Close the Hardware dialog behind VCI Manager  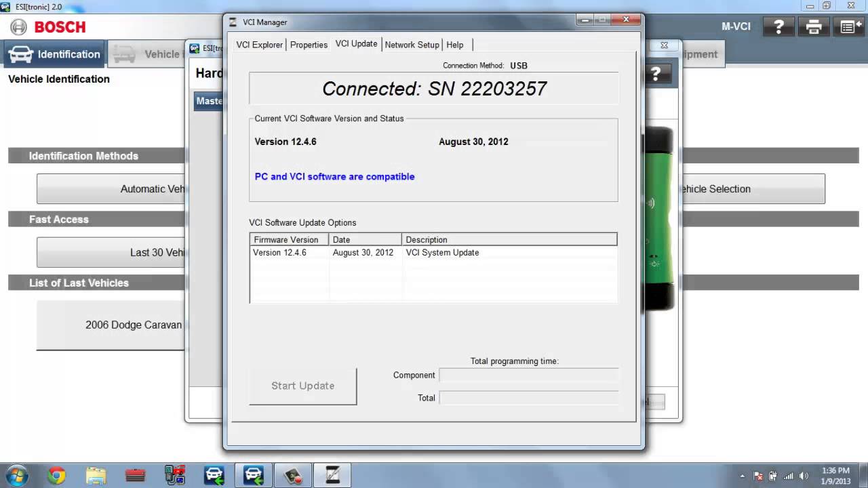pyautogui.click(x=665, y=45)
